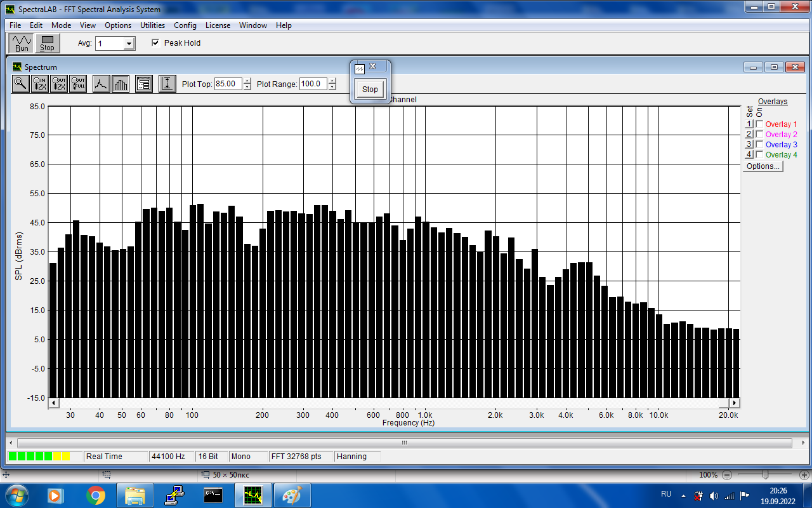
Task: Click the 'Hanning' status bar entry
Action: pyautogui.click(x=357, y=457)
